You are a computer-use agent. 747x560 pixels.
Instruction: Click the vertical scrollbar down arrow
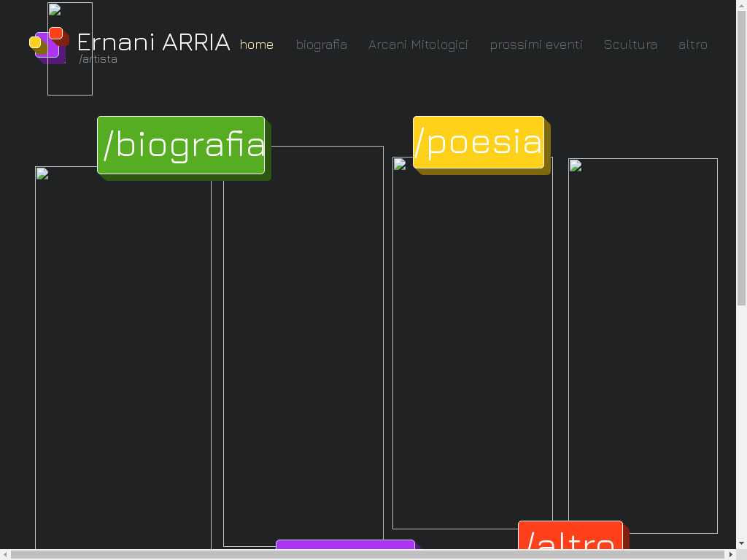tap(741, 543)
